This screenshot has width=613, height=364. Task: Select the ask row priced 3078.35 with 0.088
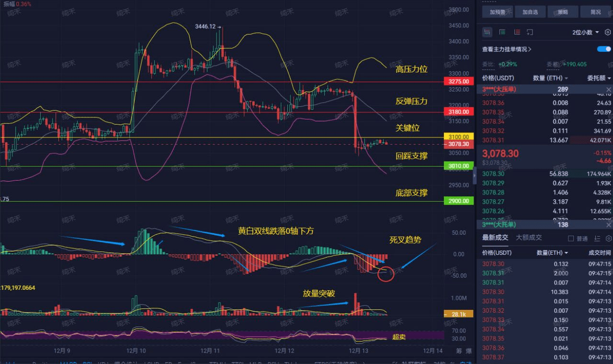[545, 112]
